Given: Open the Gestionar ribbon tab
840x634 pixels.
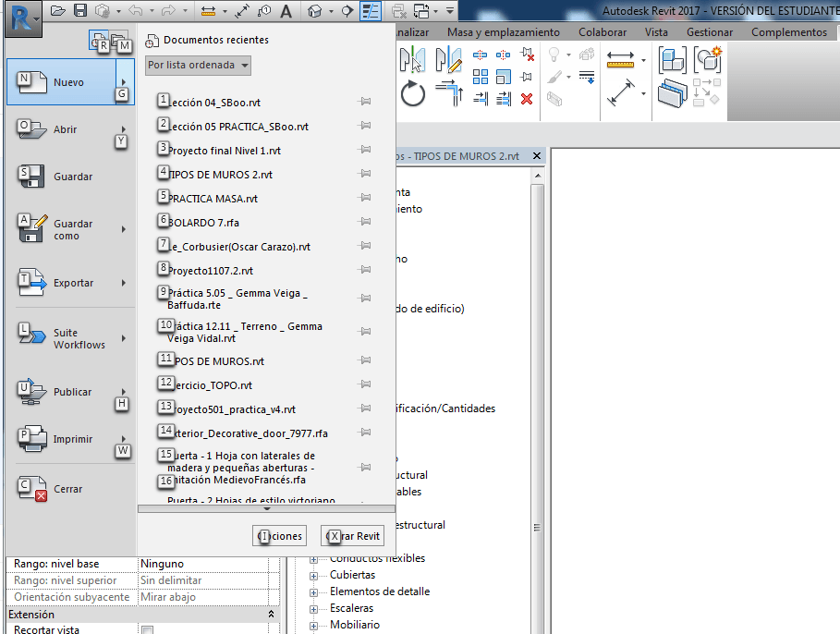Looking at the screenshot, I should click(x=710, y=32).
